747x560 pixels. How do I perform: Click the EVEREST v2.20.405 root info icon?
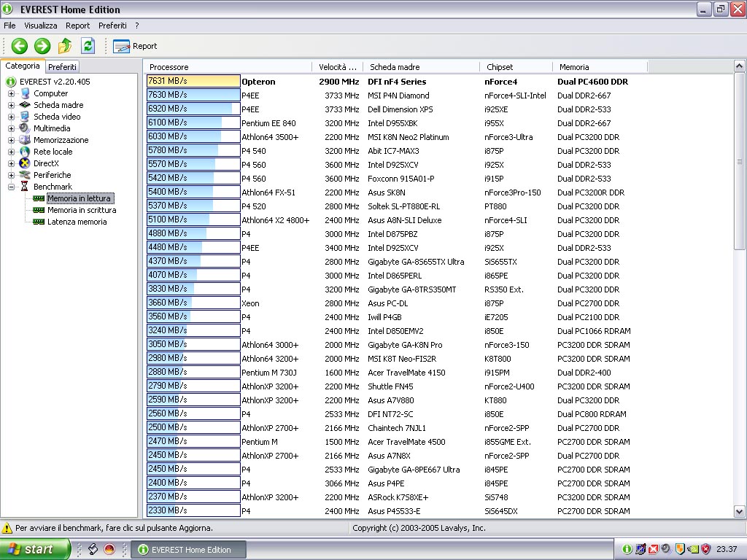pyautogui.click(x=12, y=82)
